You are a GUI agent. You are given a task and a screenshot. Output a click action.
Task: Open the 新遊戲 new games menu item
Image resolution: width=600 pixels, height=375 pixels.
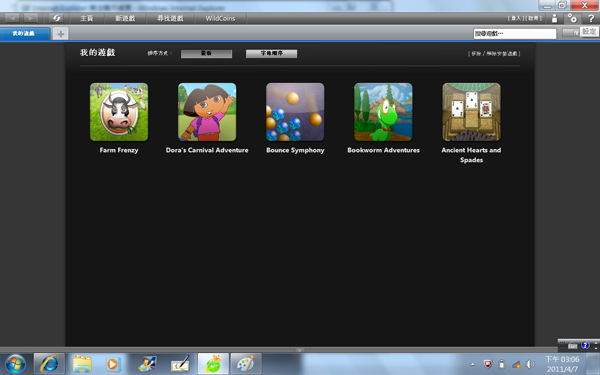coord(125,18)
